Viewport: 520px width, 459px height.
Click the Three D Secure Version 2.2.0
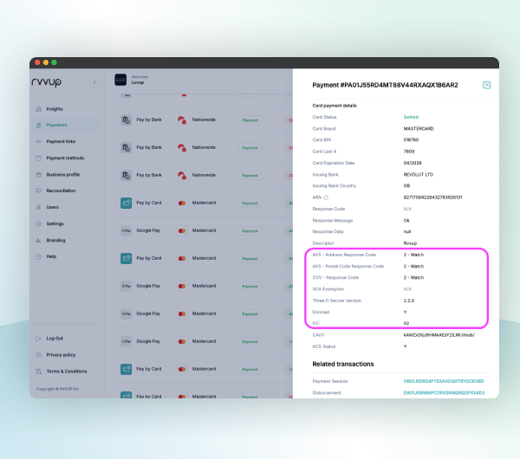tap(409, 301)
